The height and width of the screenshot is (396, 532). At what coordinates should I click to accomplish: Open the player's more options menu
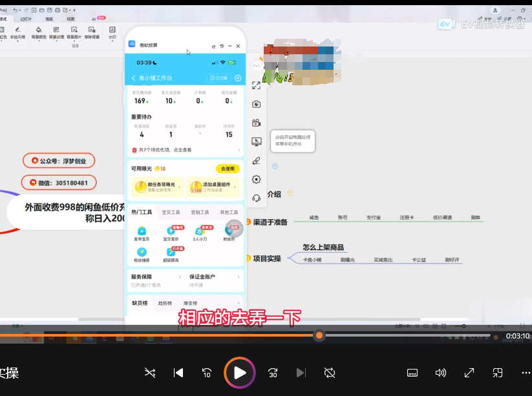point(526,373)
